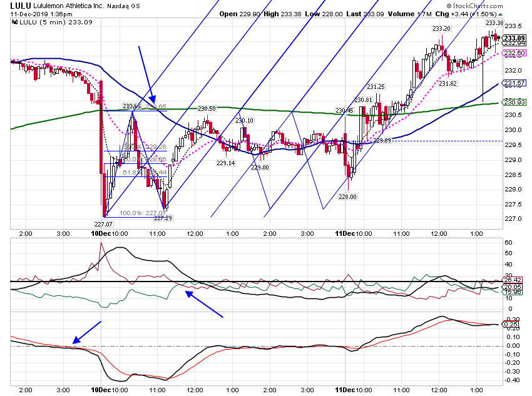This screenshot has width=532, height=396.
Task: Click the 233.38 high price label
Action: pyautogui.click(x=494, y=23)
